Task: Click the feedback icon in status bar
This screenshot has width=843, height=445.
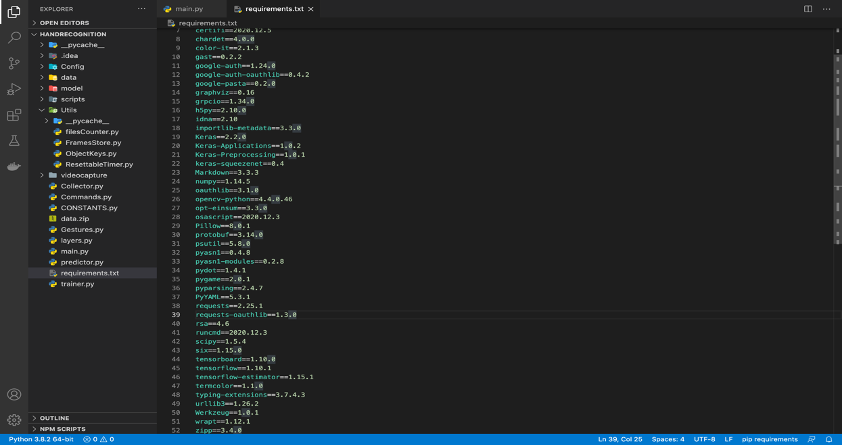Action: (811, 439)
